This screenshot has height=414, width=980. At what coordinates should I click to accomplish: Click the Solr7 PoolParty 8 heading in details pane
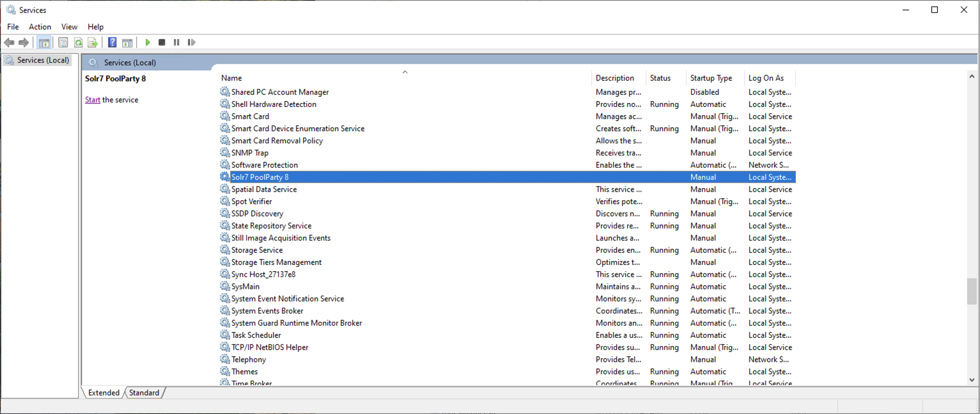click(116, 79)
